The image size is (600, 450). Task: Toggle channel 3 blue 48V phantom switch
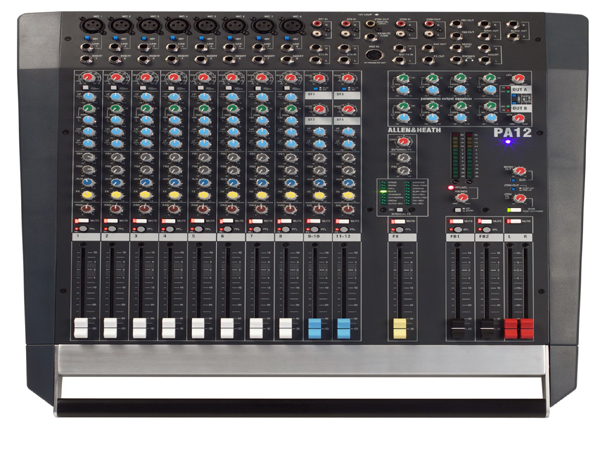[144, 39]
